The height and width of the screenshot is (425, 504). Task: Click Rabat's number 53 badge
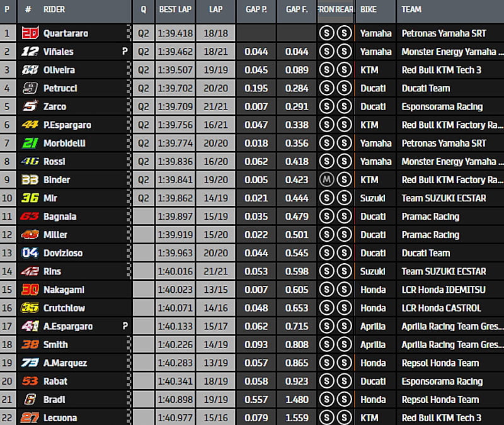(30, 381)
